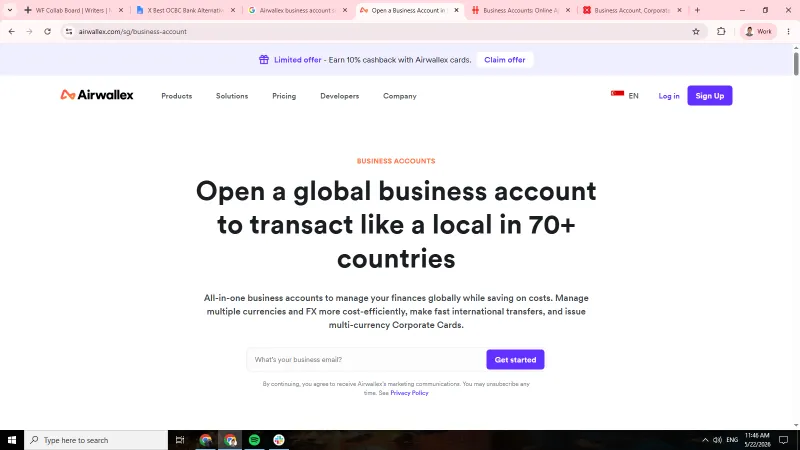Open the Privacy Policy link
The height and width of the screenshot is (450, 800).
[x=409, y=393]
